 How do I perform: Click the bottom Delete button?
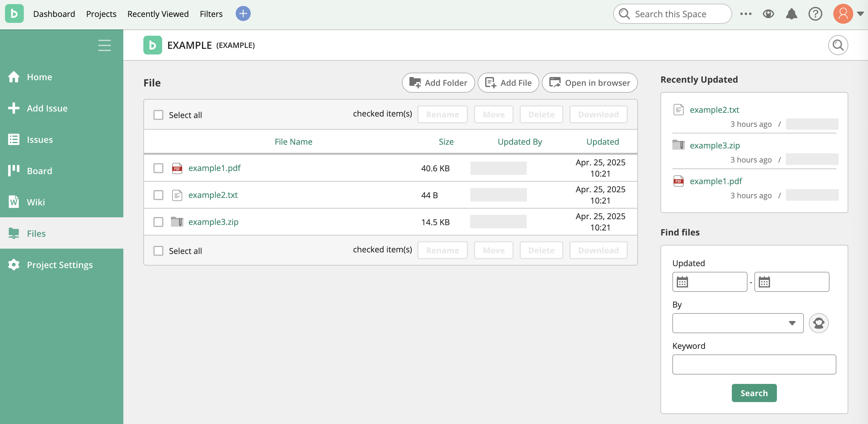pyautogui.click(x=541, y=251)
